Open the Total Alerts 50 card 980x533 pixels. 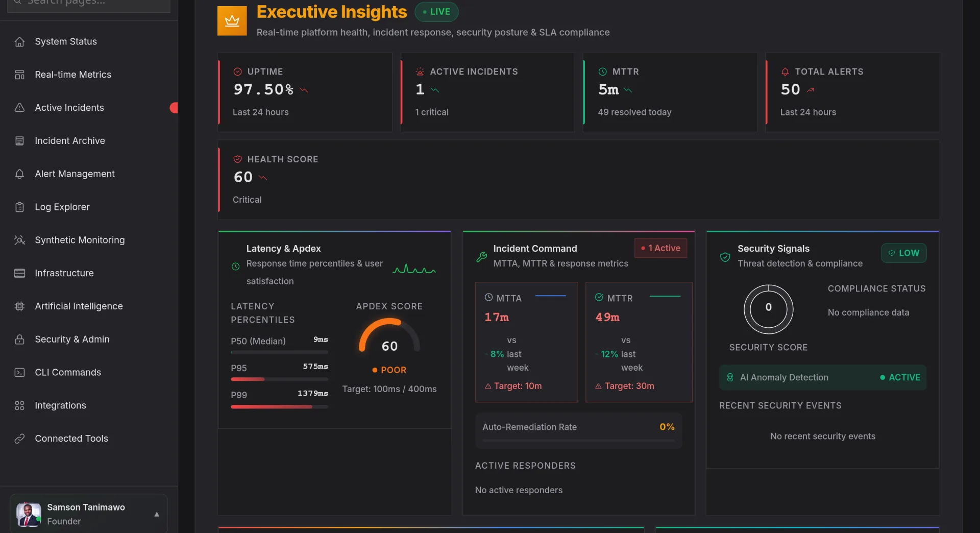(x=852, y=92)
